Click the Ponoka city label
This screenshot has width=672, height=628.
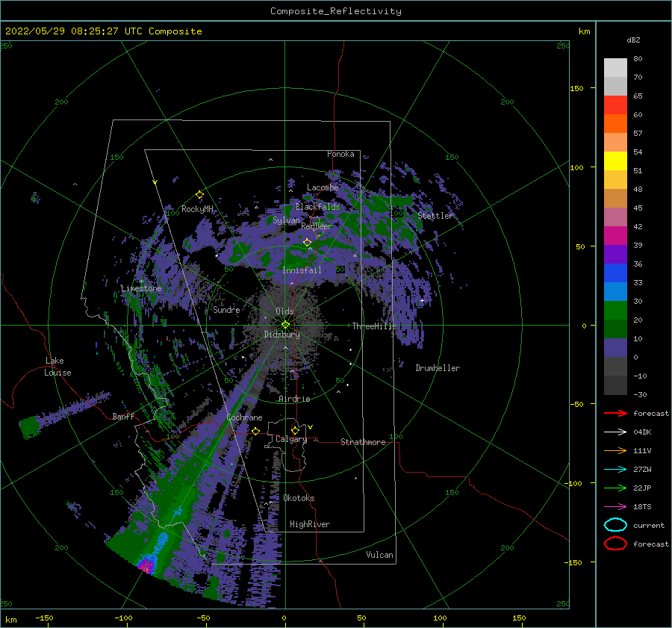click(x=340, y=154)
